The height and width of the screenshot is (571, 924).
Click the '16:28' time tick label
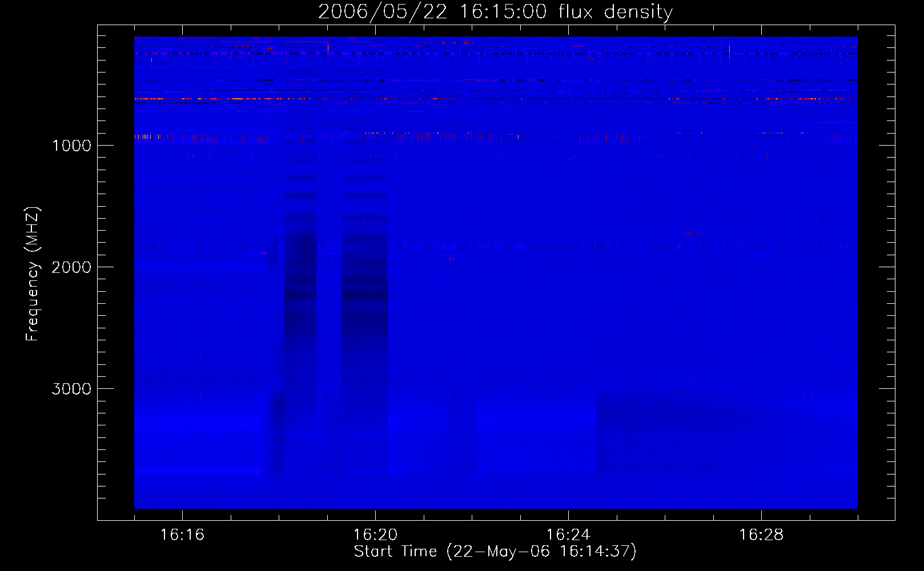click(761, 534)
